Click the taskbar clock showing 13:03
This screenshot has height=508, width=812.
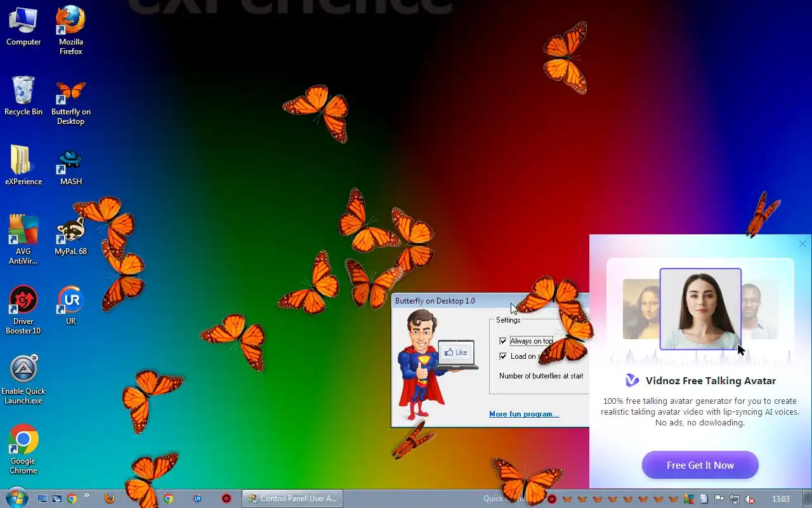[781, 499]
